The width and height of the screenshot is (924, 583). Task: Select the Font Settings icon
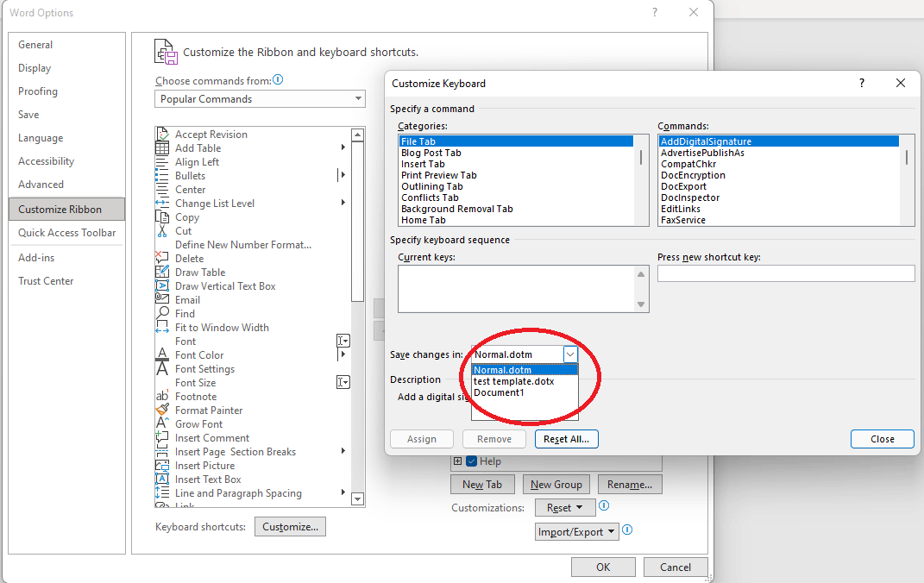pos(162,368)
